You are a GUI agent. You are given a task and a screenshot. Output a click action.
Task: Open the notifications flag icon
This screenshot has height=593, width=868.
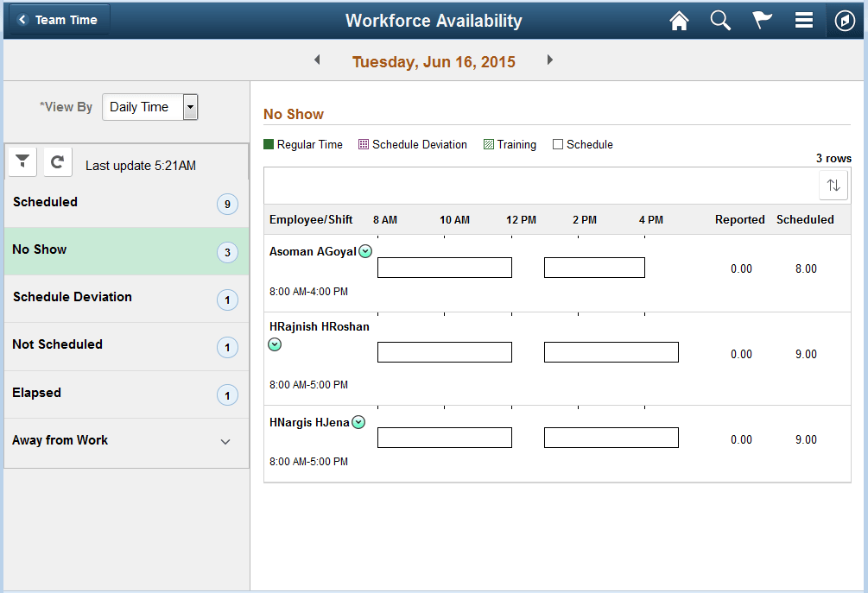(x=762, y=21)
